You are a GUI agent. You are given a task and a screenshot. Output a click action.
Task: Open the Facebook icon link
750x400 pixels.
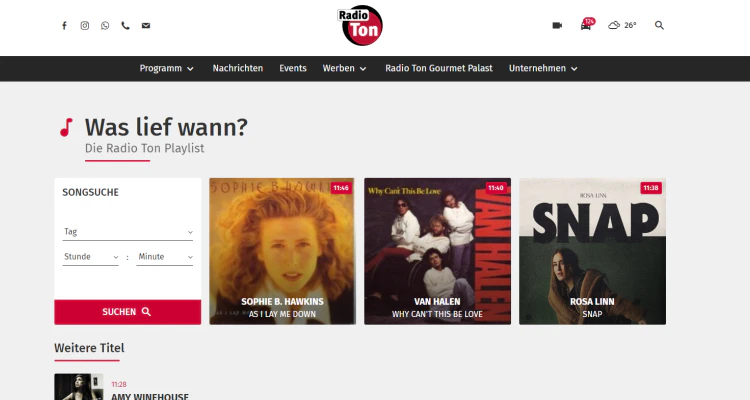(x=64, y=26)
